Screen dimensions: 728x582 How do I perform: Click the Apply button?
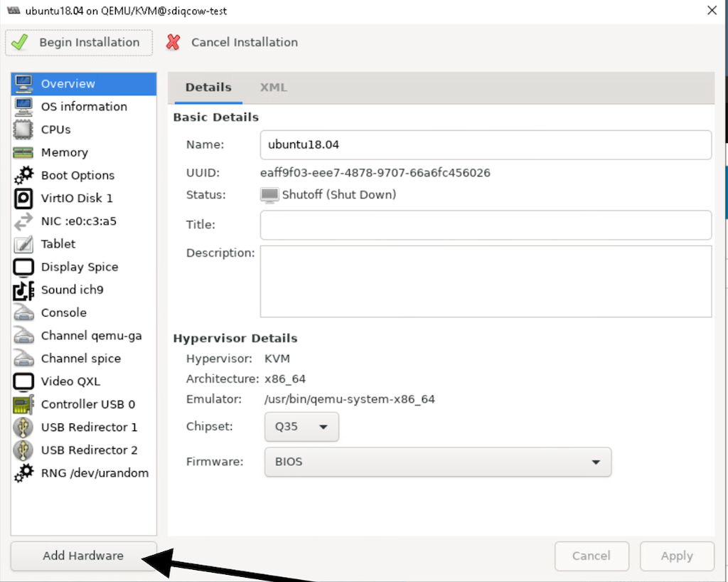(677, 556)
